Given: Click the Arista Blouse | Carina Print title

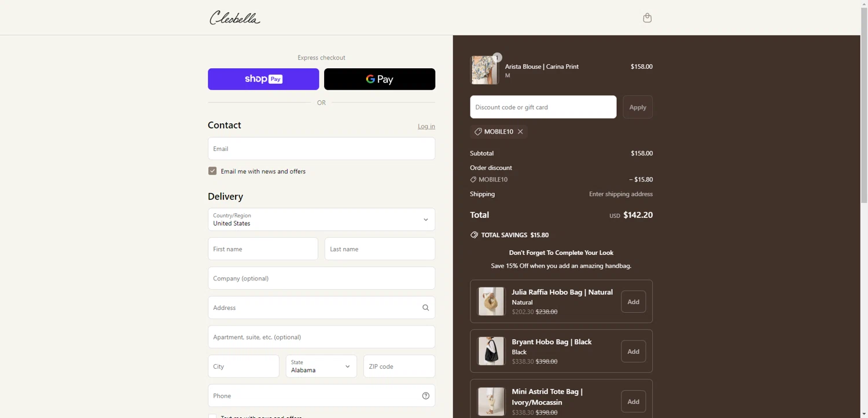Looking at the screenshot, I should click(542, 66).
